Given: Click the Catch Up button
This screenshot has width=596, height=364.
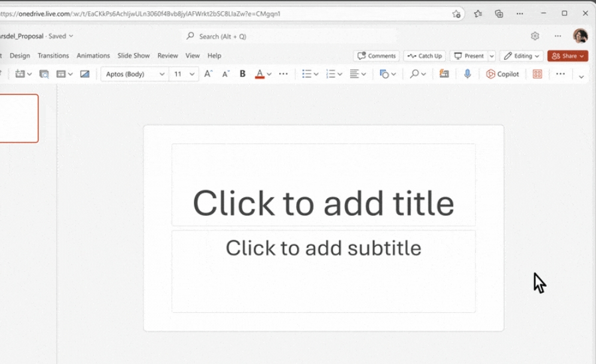Looking at the screenshot, I should tap(424, 56).
